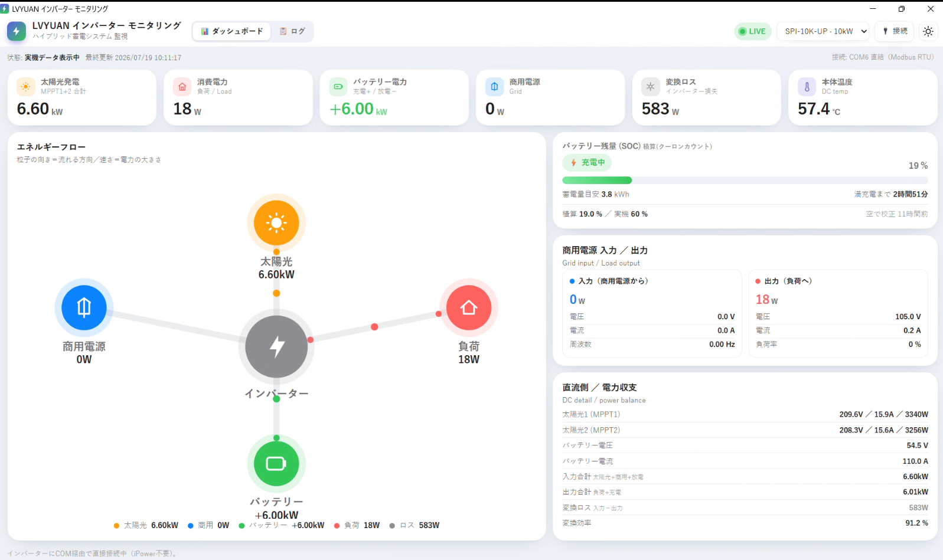Click the 最終更新 2026/07/19 timestamp
The image size is (943, 560).
(133, 58)
